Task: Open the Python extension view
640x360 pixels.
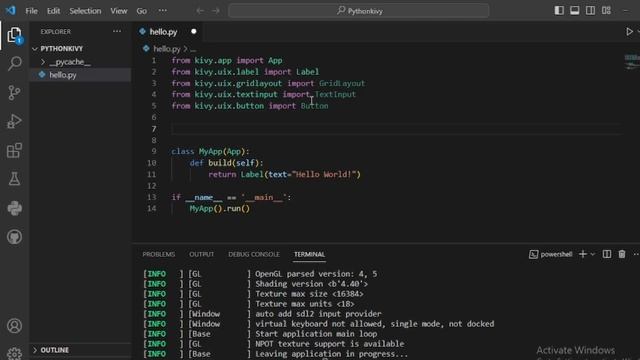Action: [14, 208]
